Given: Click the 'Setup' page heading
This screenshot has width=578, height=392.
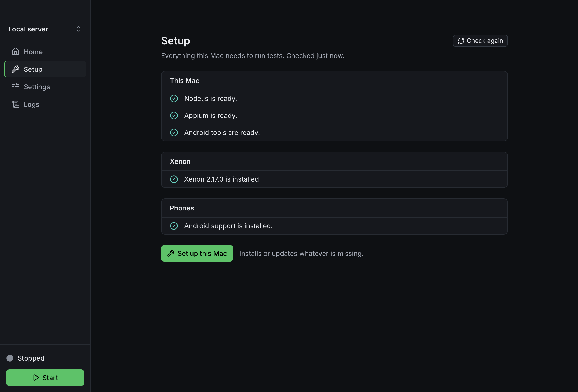Looking at the screenshot, I should click(175, 41).
